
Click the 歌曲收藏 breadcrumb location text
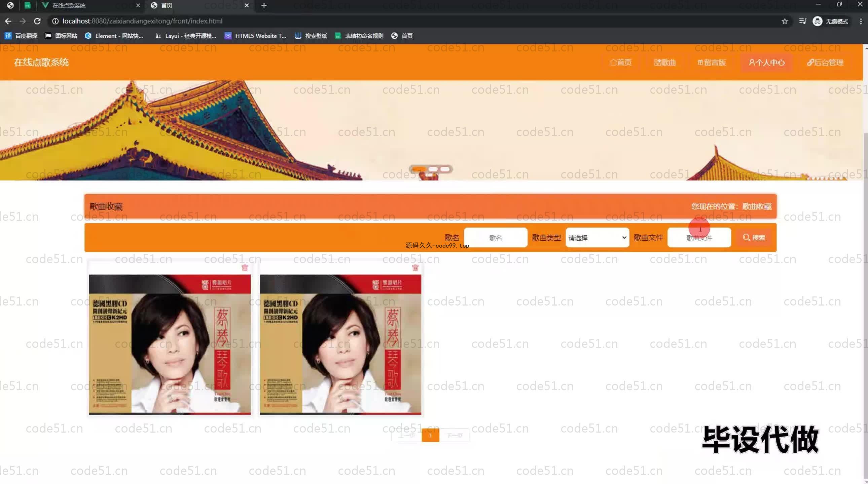click(757, 206)
